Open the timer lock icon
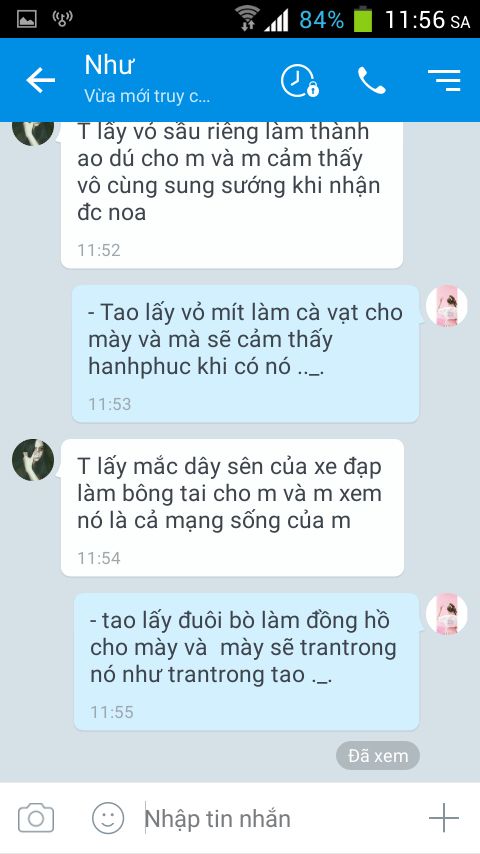The image size is (480, 854). coord(300,81)
